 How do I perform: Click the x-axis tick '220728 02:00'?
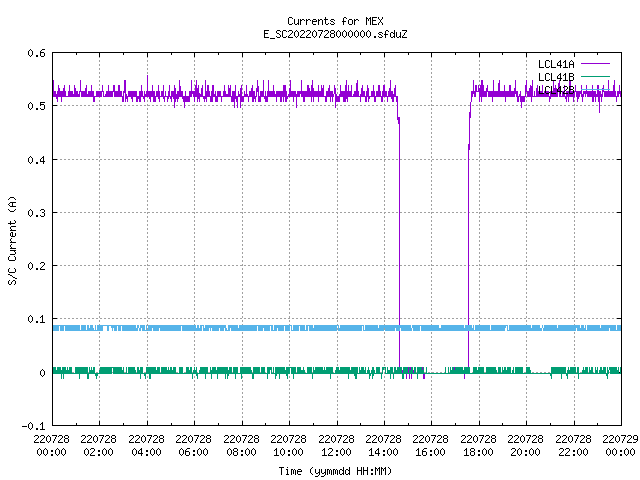coord(98,446)
